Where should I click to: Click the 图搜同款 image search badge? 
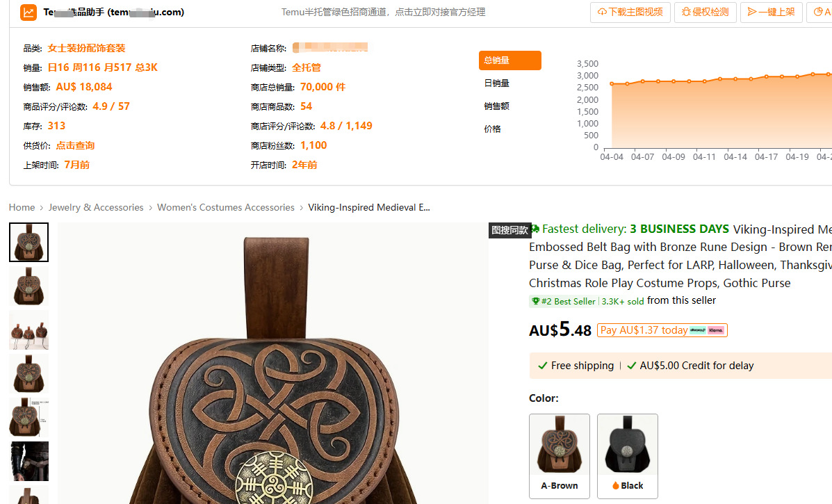[x=509, y=230]
